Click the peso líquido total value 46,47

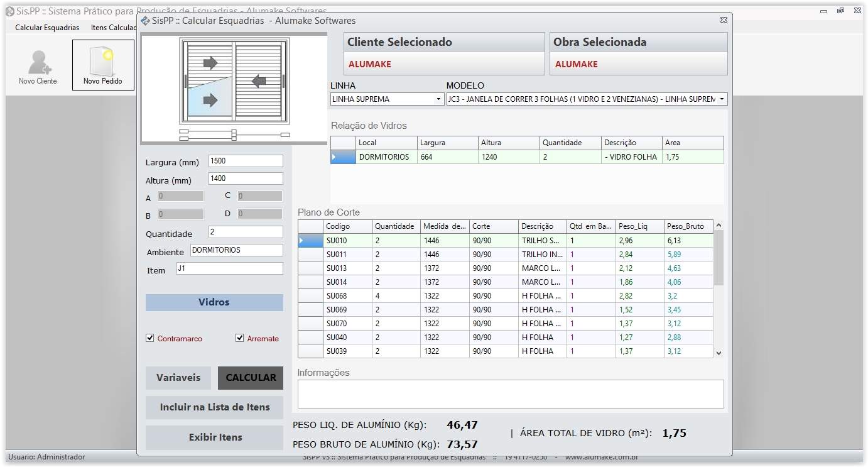point(462,426)
